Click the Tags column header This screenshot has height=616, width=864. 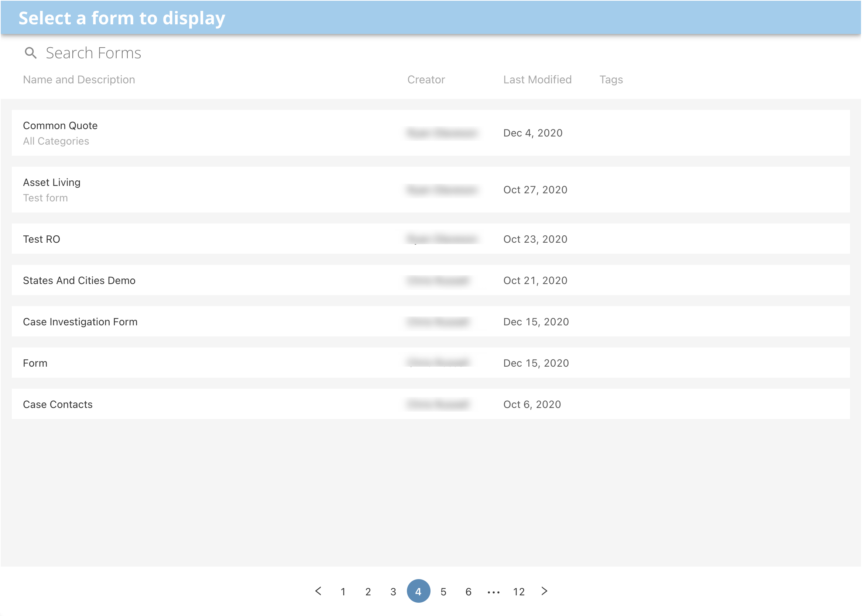(x=611, y=79)
